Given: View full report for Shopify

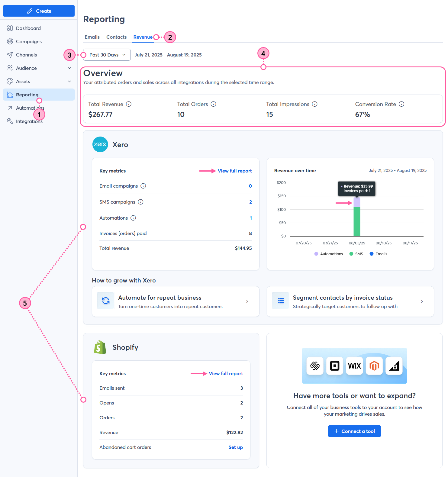Looking at the screenshot, I should 226,373.
